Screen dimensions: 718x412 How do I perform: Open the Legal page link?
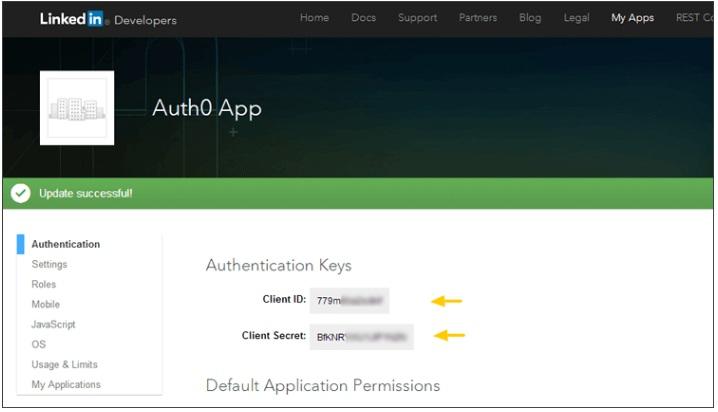(576, 18)
